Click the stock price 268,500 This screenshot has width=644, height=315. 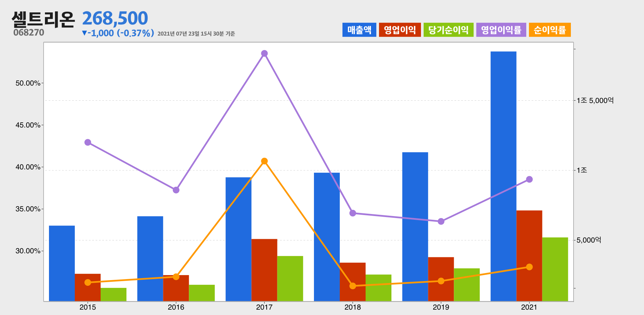[x=115, y=18]
